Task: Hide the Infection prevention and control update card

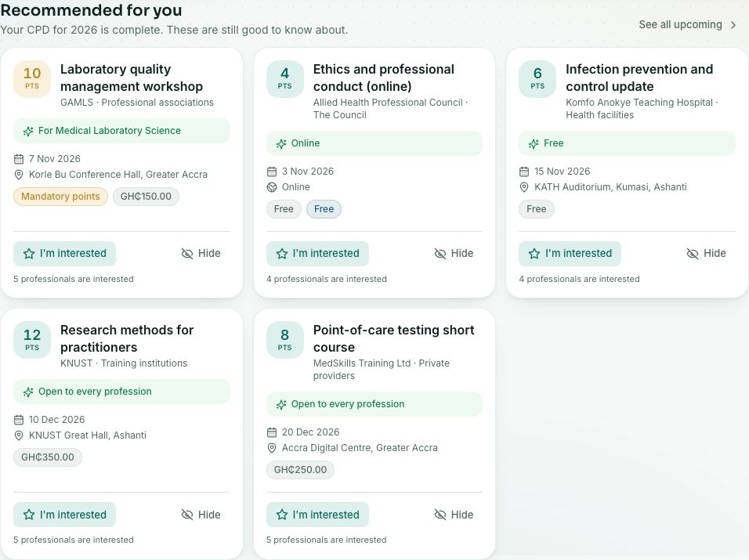Action: [x=707, y=254]
